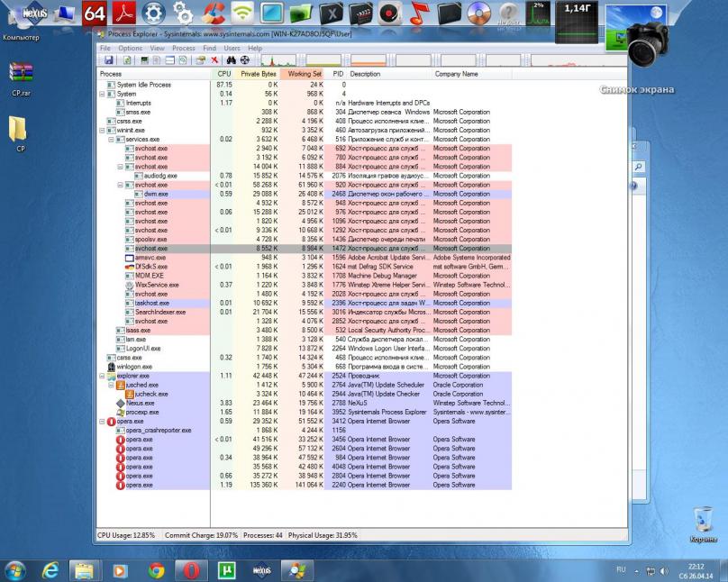
Task: Open CCleaner icon in the Nexus dock
Action: click(x=213, y=14)
